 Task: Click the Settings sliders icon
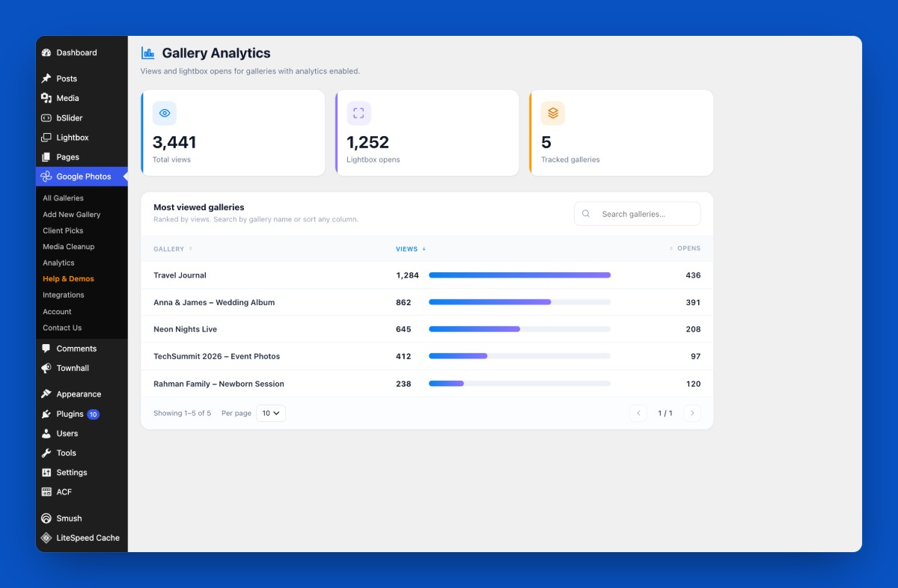pyautogui.click(x=46, y=473)
